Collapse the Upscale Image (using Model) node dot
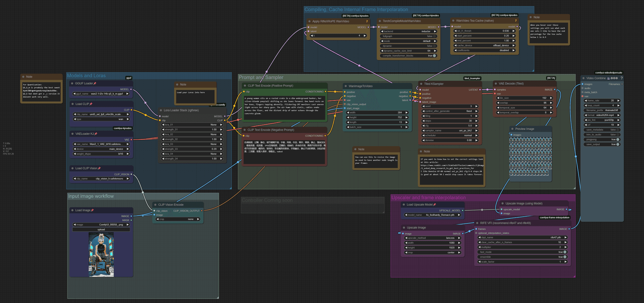 click(x=502, y=204)
